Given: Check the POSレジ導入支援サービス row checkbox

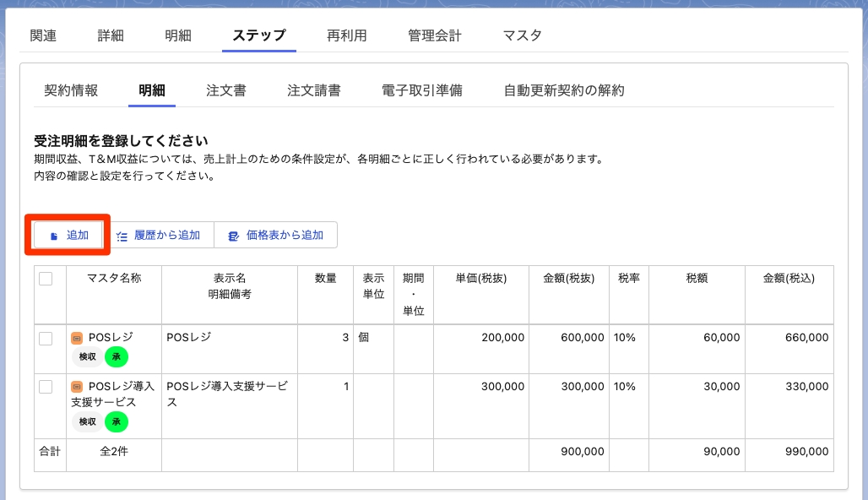Looking at the screenshot, I should coord(46,387).
